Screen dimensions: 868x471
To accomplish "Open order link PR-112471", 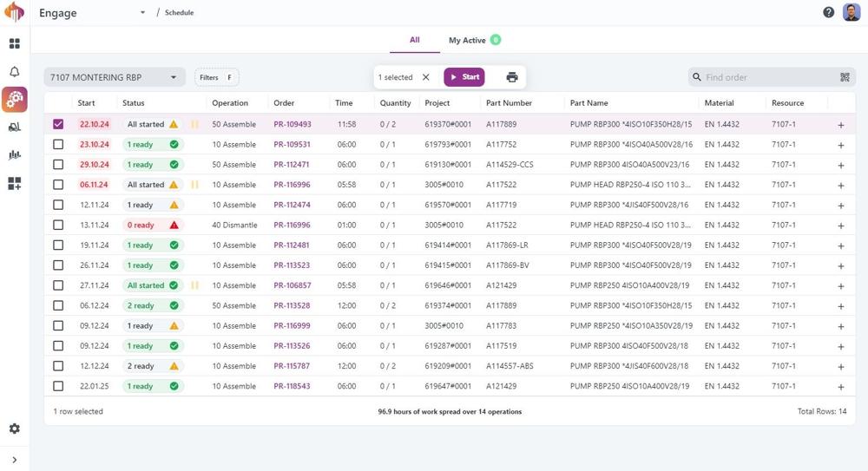I will point(292,165).
